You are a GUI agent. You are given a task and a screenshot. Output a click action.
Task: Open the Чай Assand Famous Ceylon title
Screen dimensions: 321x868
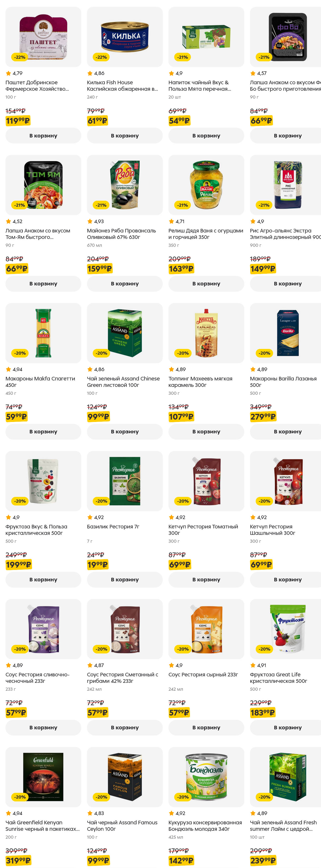(122, 826)
